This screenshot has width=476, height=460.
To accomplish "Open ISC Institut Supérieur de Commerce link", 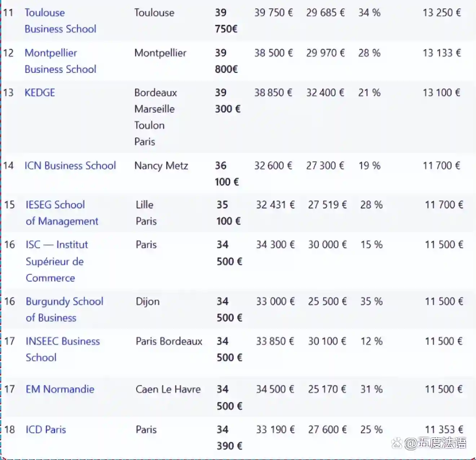I will [x=56, y=261].
